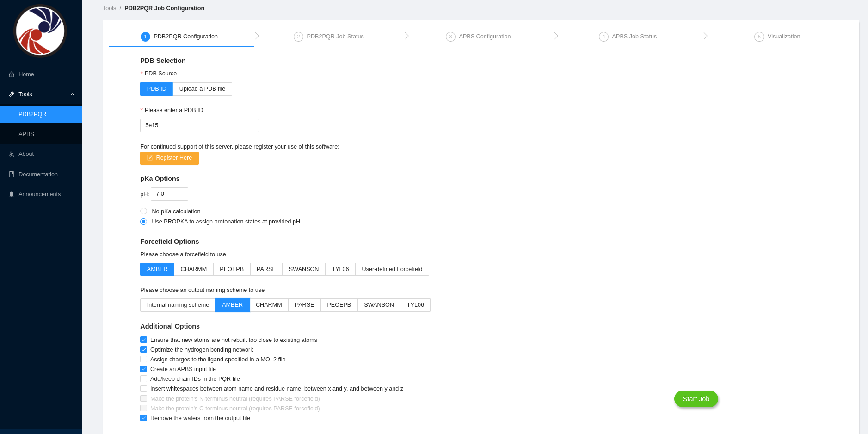Image resolution: width=868 pixels, height=434 pixels.
Task: Select PARSE output naming scheme
Action: tap(304, 305)
